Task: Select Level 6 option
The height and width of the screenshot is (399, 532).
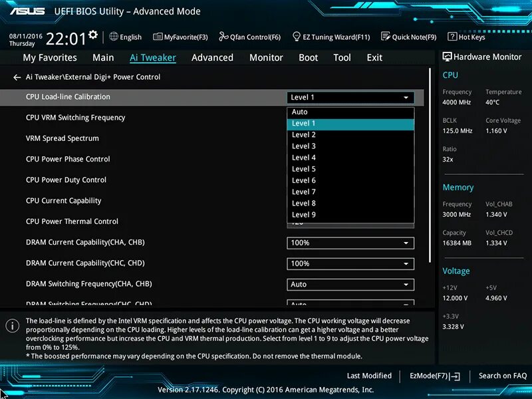Action: point(350,181)
